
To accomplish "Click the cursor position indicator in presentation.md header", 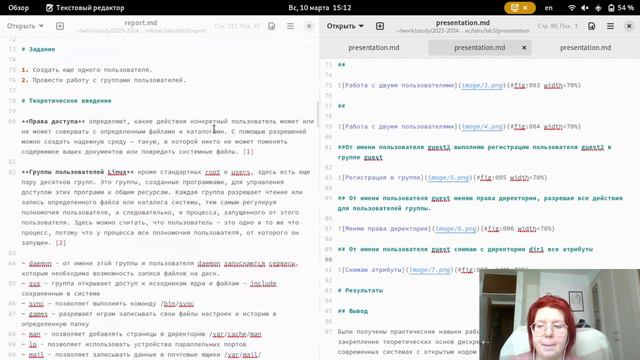I will click(558, 26).
